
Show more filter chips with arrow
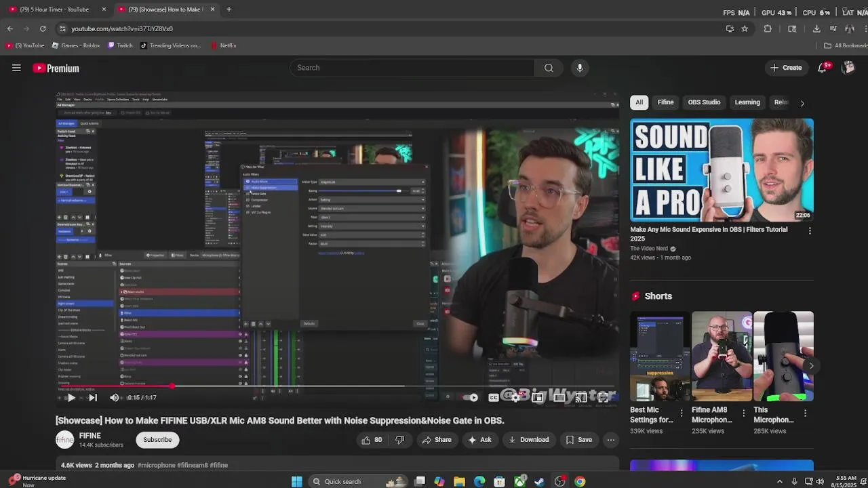(x=802, y=103)
